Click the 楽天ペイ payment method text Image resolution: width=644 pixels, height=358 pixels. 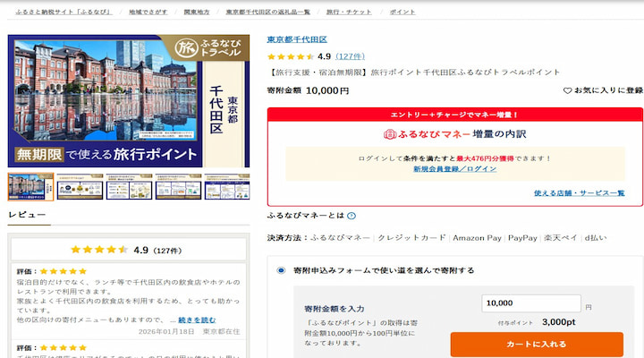point(560,238)
